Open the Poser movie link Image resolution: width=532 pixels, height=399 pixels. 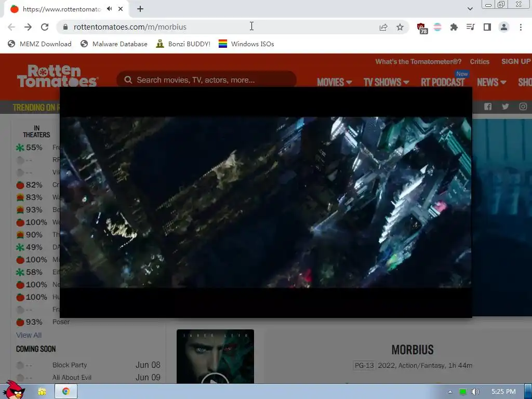pyautogui.click(x=61, y=322)
